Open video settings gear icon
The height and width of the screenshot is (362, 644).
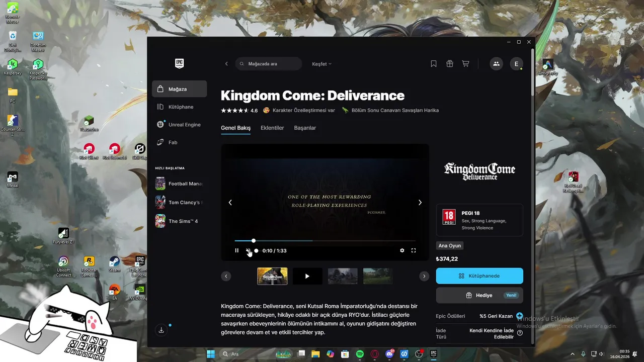click(x=402, y=250)
